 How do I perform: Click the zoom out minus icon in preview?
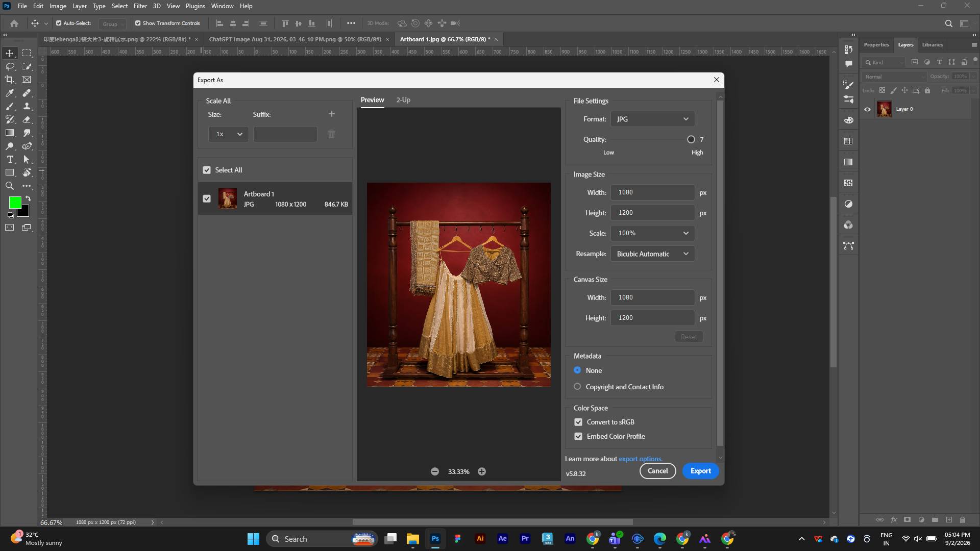(435, 471)
